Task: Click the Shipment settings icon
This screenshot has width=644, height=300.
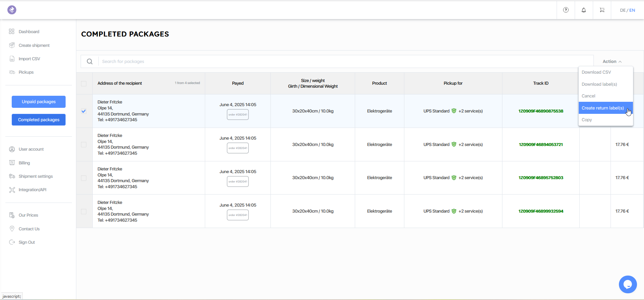Action: point(12,176)
